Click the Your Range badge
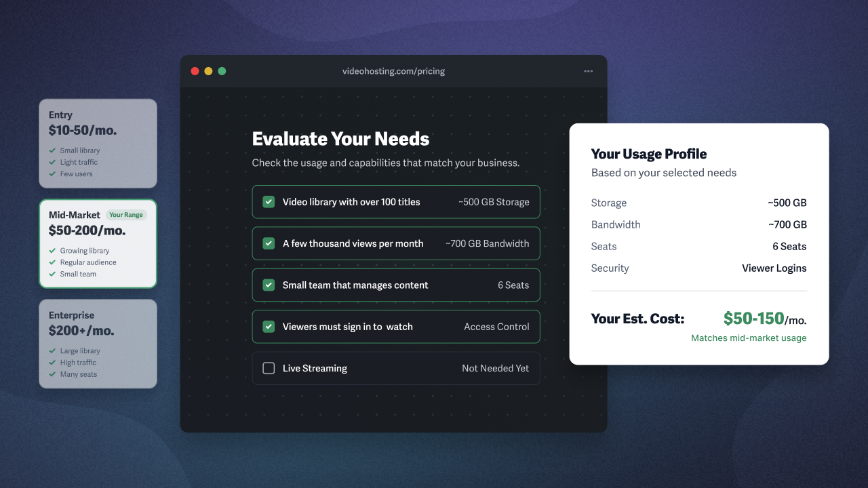Image resolution: width=868 pixels, height=488 pixels. [126, 215]
